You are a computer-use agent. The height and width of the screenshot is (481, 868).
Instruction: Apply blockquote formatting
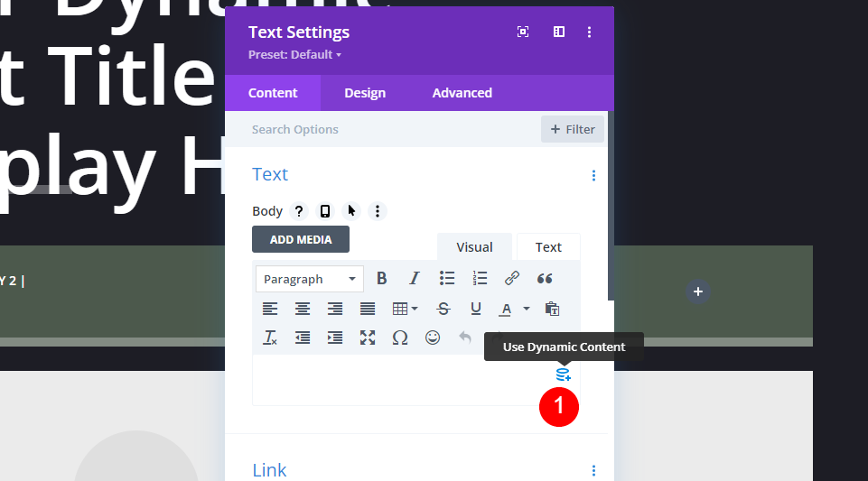545,279
